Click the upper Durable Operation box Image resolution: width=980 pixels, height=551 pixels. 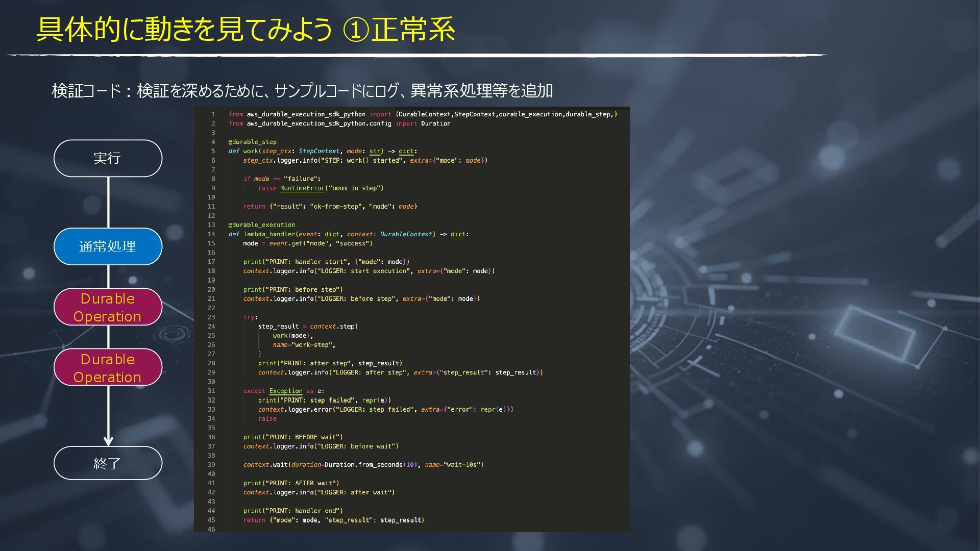(108, 307)
